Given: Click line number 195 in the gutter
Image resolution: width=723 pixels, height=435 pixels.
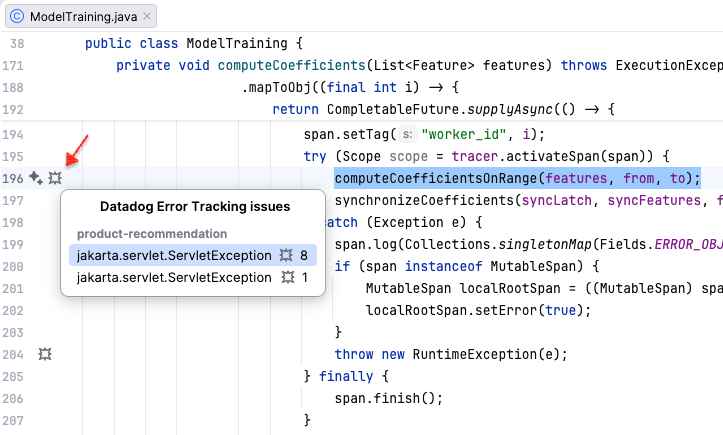Looking at the screenshot, I should (x=14, y=156).
